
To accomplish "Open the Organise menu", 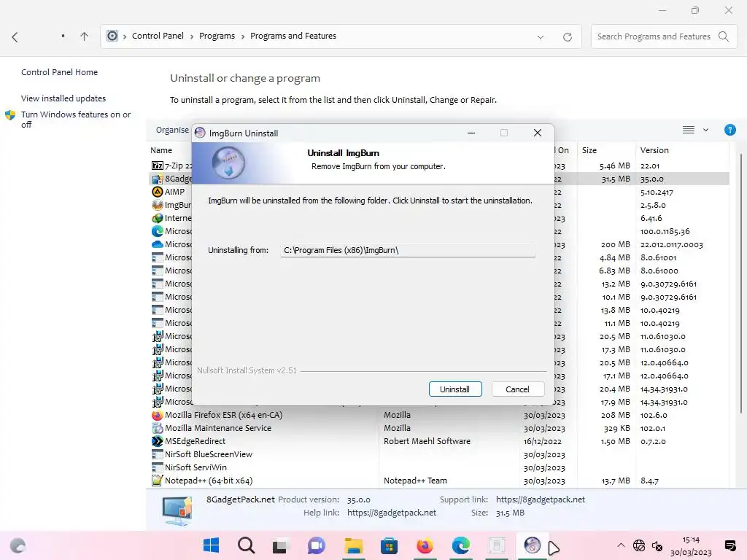I will click(172, 130).
